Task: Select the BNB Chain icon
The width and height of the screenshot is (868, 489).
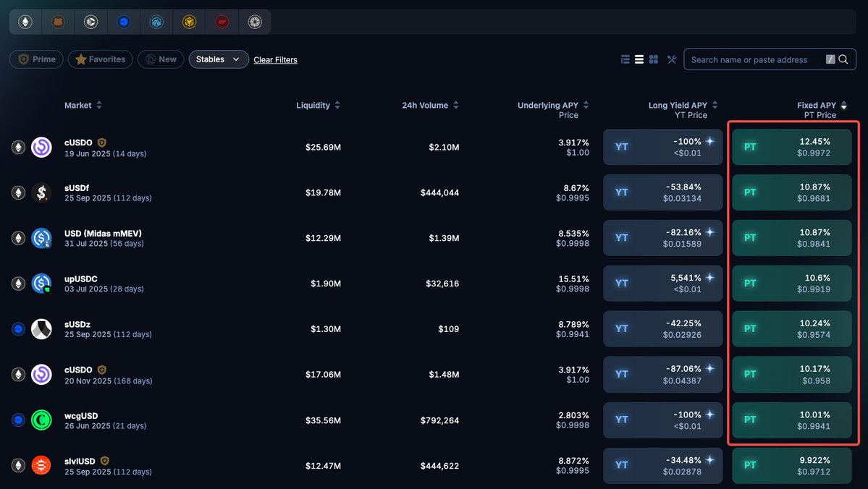Action: [x=190, y=22]
